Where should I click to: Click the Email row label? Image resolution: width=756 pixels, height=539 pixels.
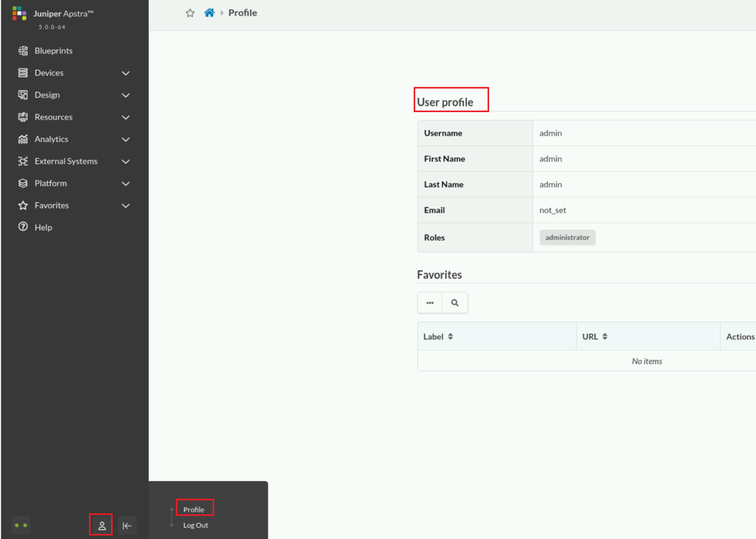[434, 210]
